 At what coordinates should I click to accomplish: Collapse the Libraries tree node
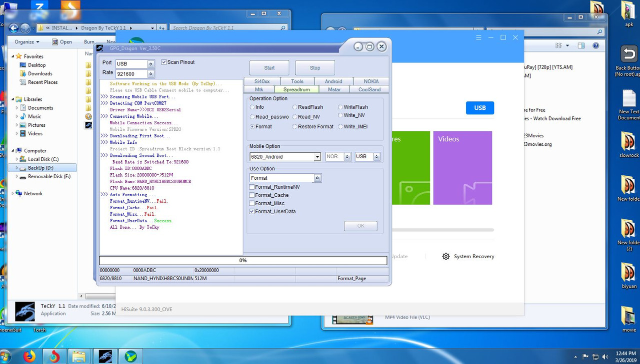point(12,99)
